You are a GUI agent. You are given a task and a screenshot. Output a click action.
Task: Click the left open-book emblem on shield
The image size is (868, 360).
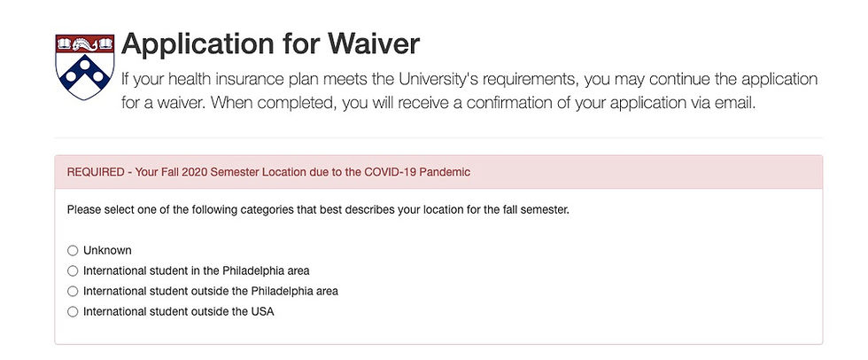(64, 43)
